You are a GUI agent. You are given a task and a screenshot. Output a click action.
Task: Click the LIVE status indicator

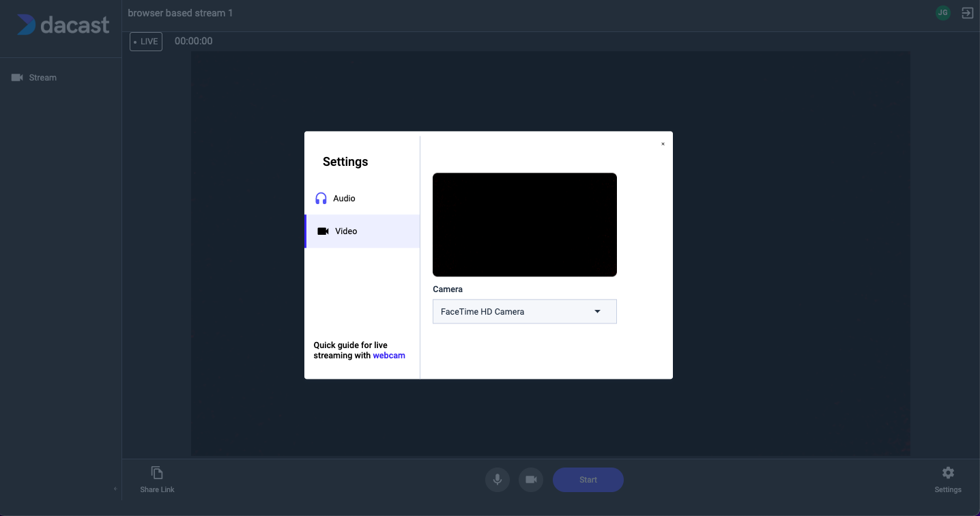point(145,41)
